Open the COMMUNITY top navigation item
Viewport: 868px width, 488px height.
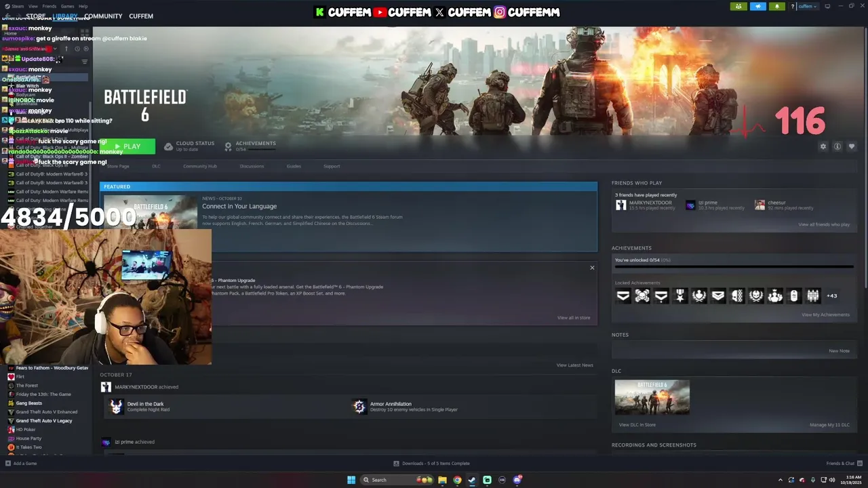pyautogui.click(x=103, y=16)
